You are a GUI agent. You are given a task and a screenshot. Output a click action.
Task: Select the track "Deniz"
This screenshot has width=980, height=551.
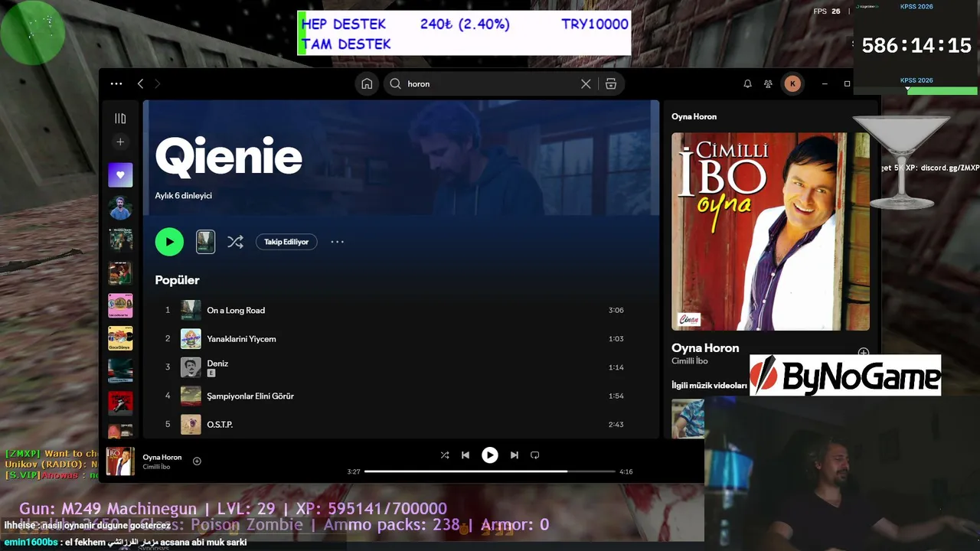tap(217, 364)
